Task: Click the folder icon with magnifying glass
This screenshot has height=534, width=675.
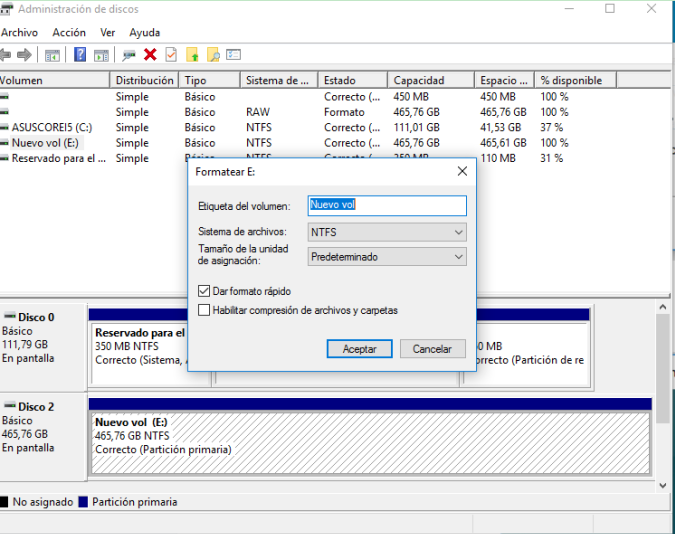Action: 213,55
